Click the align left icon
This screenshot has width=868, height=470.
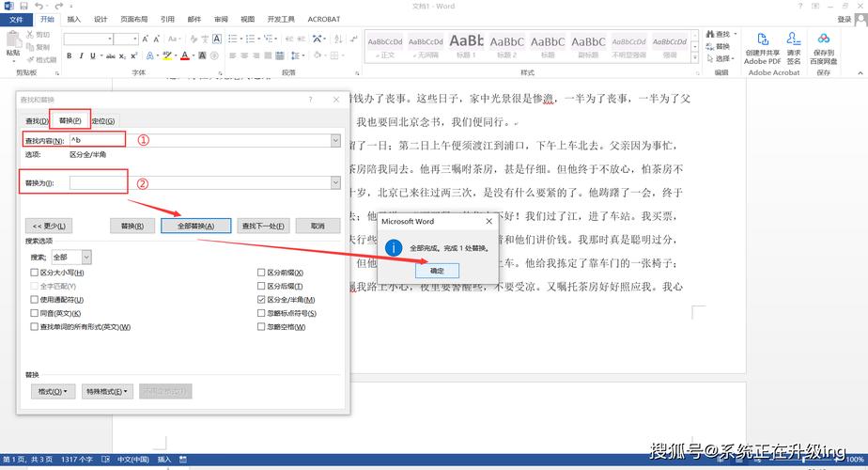[x=233, y=55]
